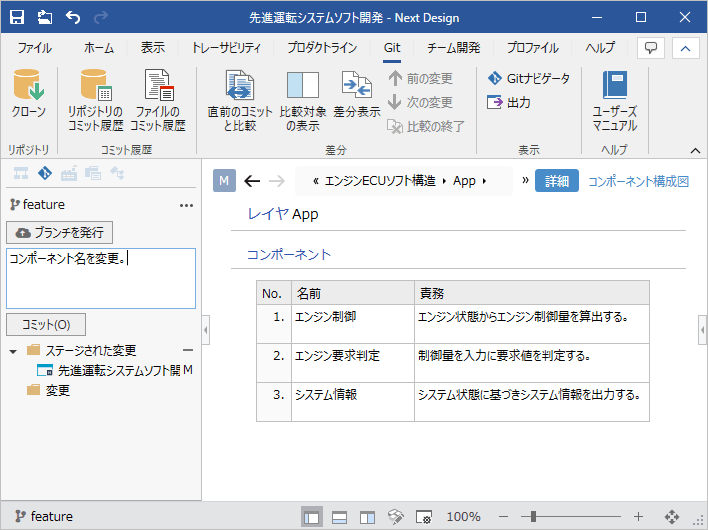
Task: Collapse the ribbon with the chevron button
Action: click(x=685, y=48)
